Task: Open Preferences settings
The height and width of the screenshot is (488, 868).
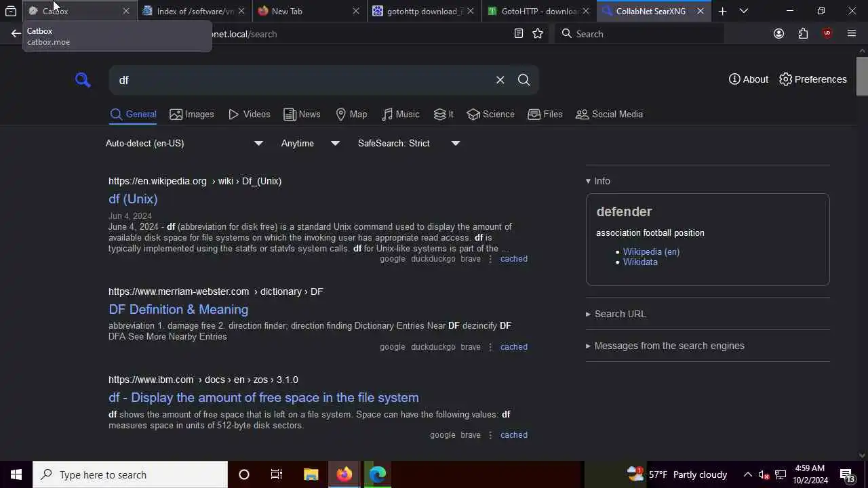Action: tap(813, 79)
